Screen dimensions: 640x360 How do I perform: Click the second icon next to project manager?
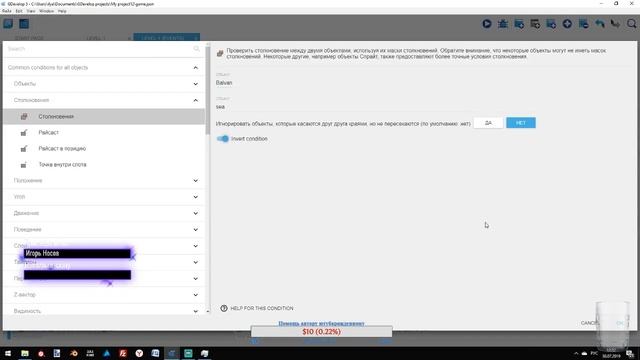[24, 24]
